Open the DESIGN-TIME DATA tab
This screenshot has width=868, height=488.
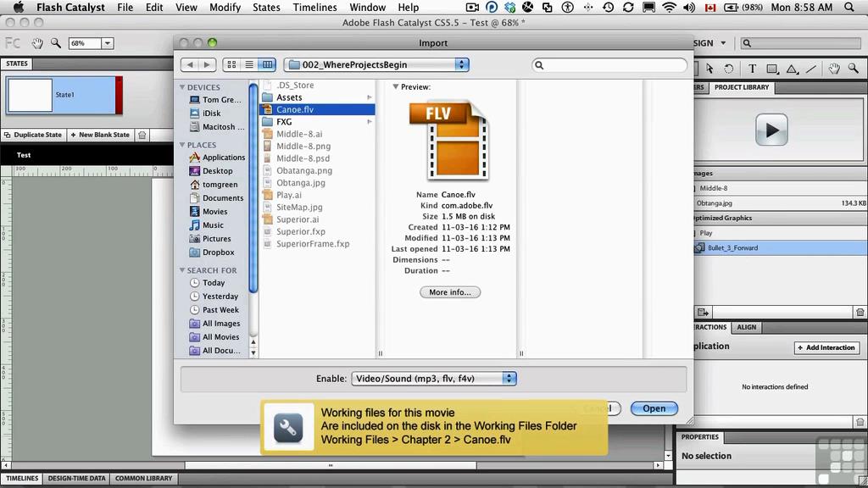tap(76, 478)
